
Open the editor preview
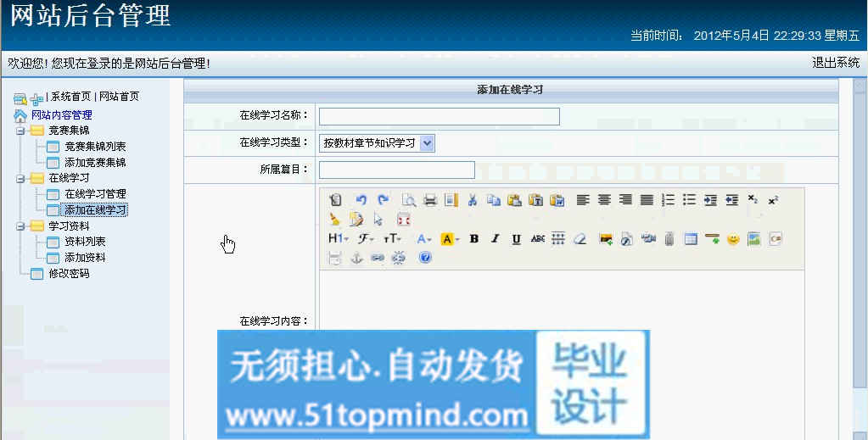tap(409, 200)
